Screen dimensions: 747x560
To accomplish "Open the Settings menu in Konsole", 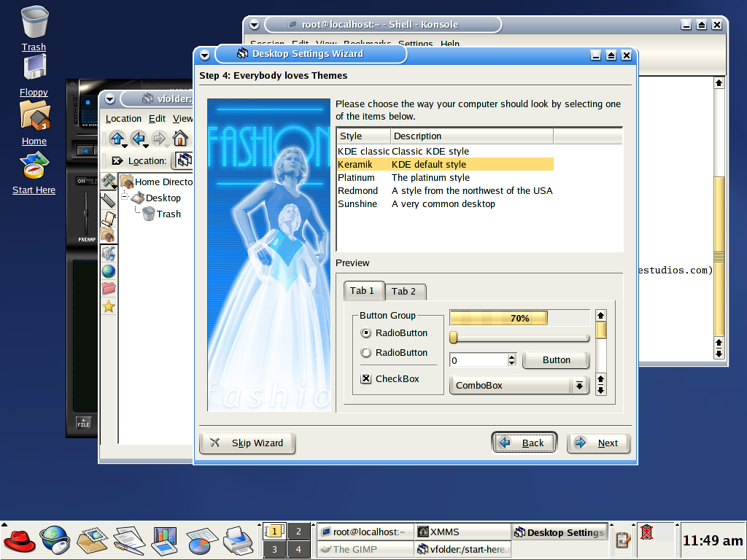I will click(x=415, y=43).
